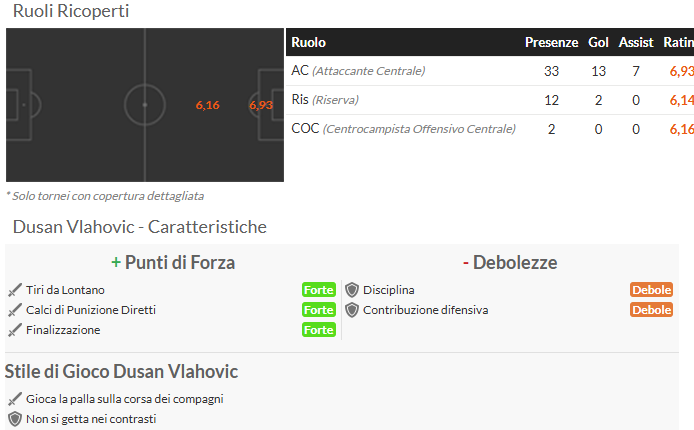Click the sword icon next to Calci di Punizione Diretti

click(x=15, y=310)
